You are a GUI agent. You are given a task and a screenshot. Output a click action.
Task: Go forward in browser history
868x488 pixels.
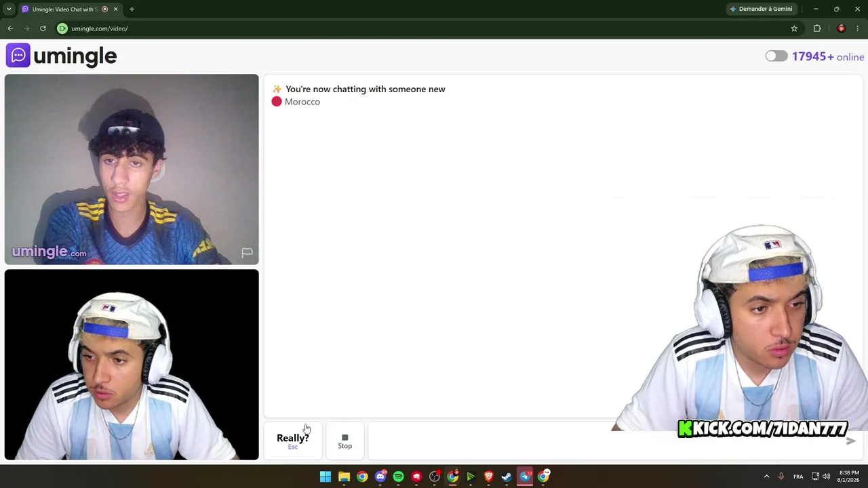(x=26, y=28)
